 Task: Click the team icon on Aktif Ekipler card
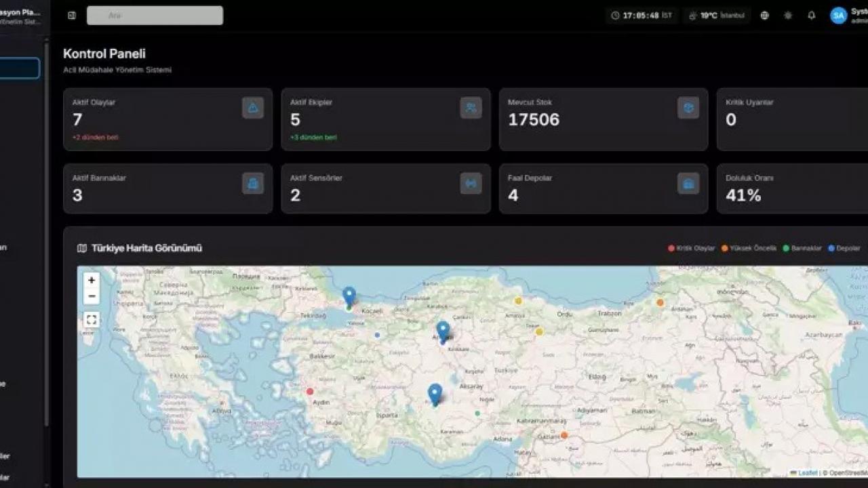pyautogui.click(x=470, y=107)
